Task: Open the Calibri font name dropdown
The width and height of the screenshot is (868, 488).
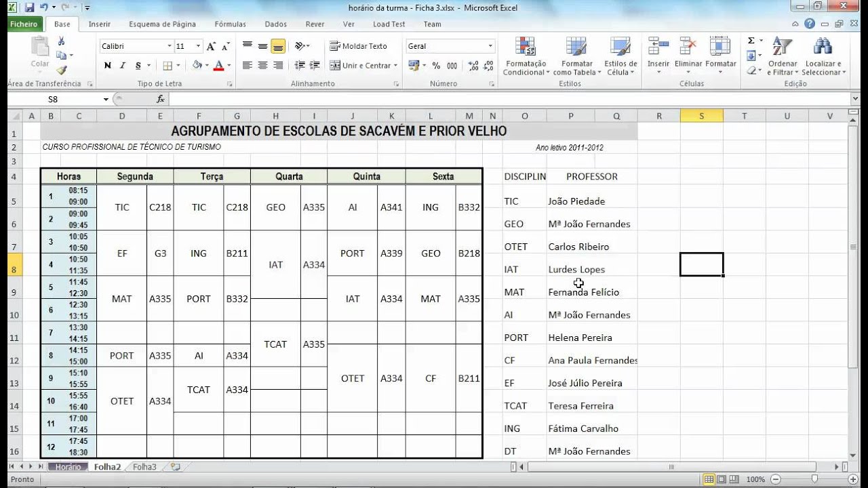Action: (170, 46)
